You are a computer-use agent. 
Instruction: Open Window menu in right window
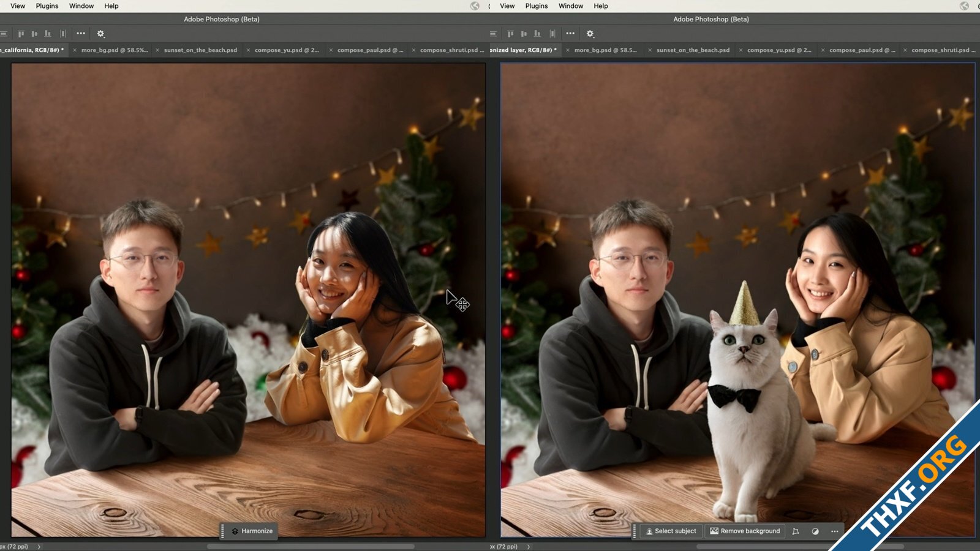pos(571,6)
